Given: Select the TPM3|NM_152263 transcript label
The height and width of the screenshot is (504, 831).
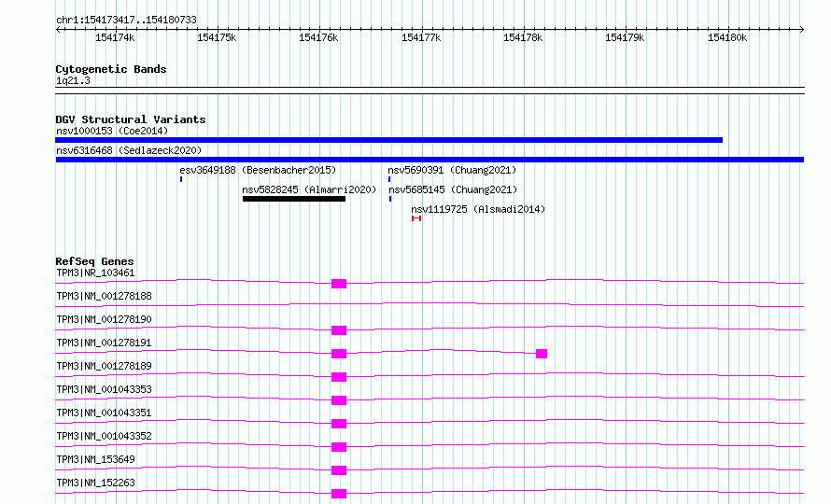Looking at the screenshot, I should point(95,483).
